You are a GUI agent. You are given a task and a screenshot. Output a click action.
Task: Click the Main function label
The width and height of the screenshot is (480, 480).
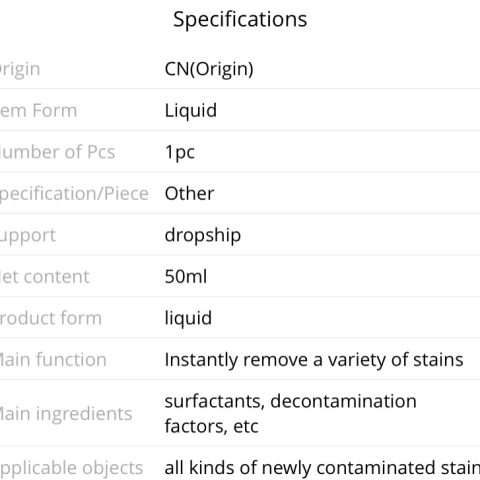pyautogui.click(x=53, y=360)
